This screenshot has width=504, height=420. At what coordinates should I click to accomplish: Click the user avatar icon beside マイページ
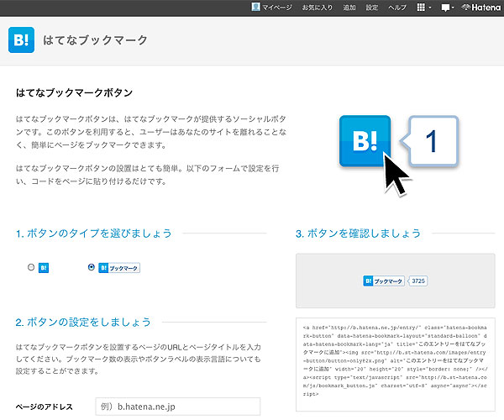(x=256, y=7)
